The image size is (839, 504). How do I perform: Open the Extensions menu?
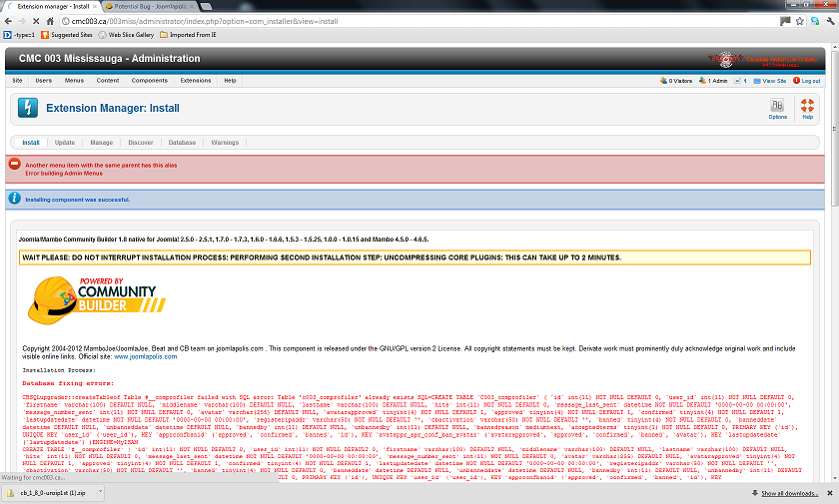[196, 81]
